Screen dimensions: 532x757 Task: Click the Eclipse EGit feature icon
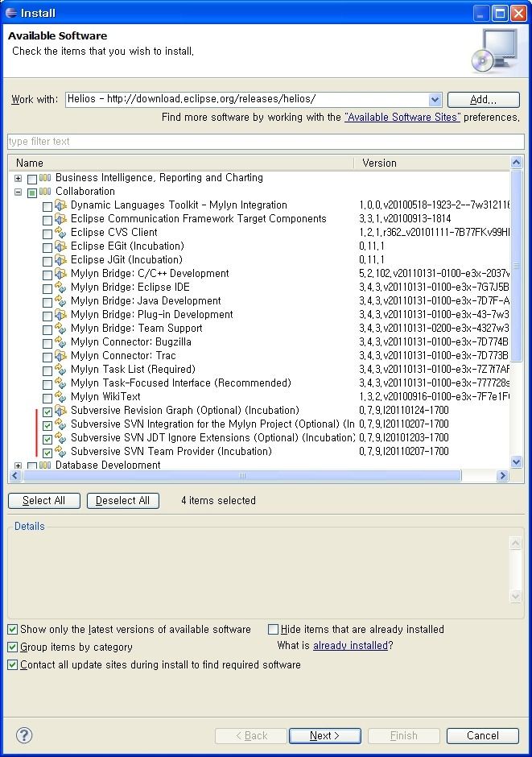60,246
